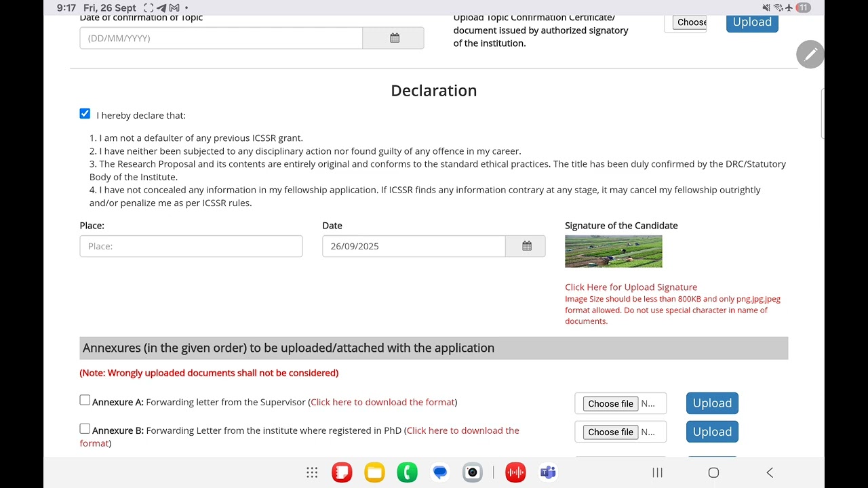
Task: Click declaration point 1 about ICSSR defaulter
Action: (x=196, y=138)
